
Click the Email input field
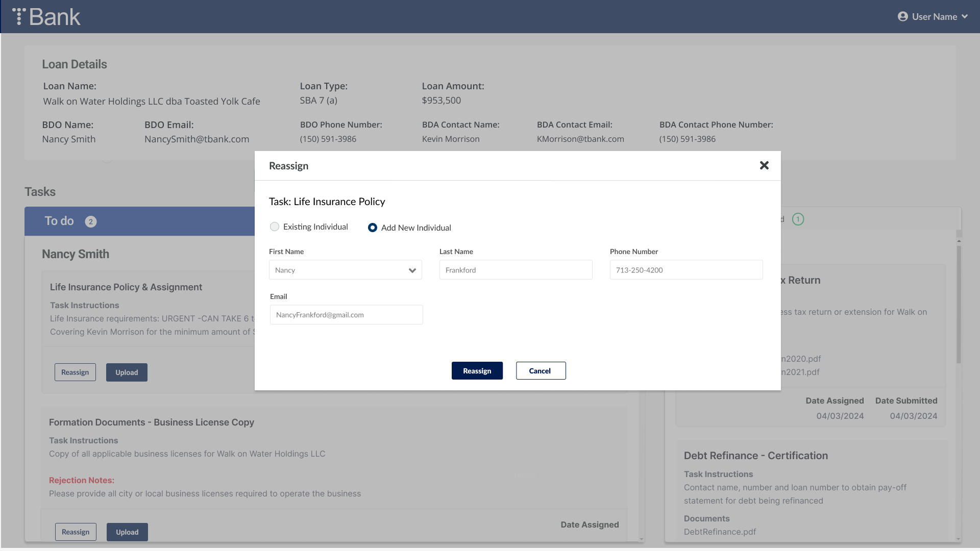(x=346, y=315)
